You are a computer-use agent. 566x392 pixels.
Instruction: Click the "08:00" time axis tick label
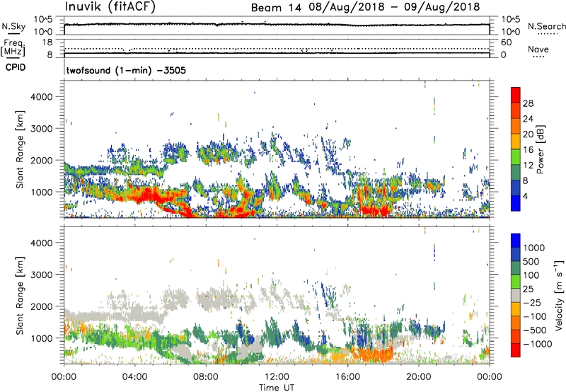pos(206,377)
